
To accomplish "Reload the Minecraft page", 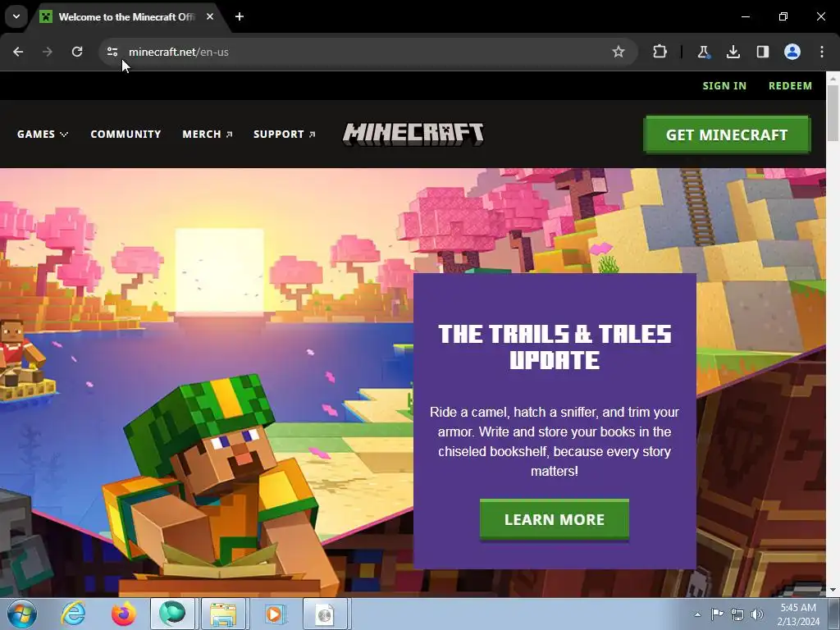I will [77, 52].
